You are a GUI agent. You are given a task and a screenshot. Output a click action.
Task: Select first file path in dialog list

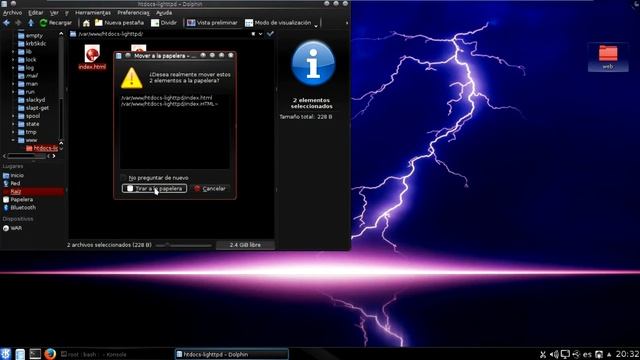pos(167,98)
